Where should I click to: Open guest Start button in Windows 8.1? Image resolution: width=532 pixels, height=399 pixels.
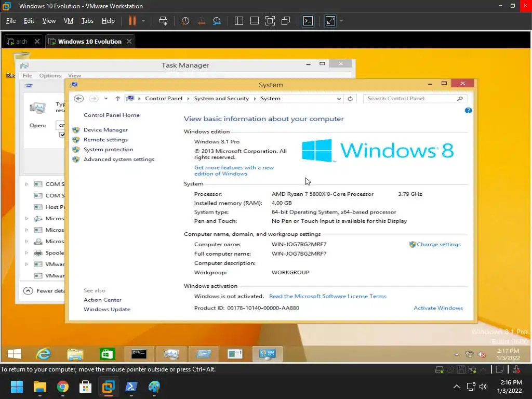point(15,354)
